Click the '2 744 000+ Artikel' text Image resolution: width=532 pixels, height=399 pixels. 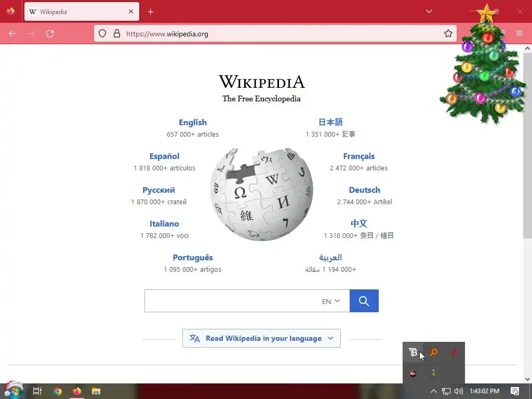click(364, 202)
